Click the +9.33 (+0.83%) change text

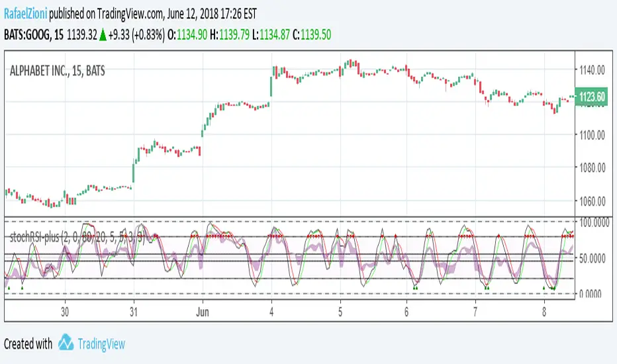(136, 34)
